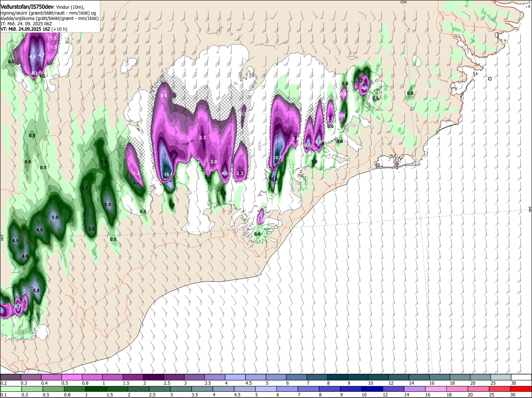Select the white swatch labeled 30 in snow legend

click(521, 377)
